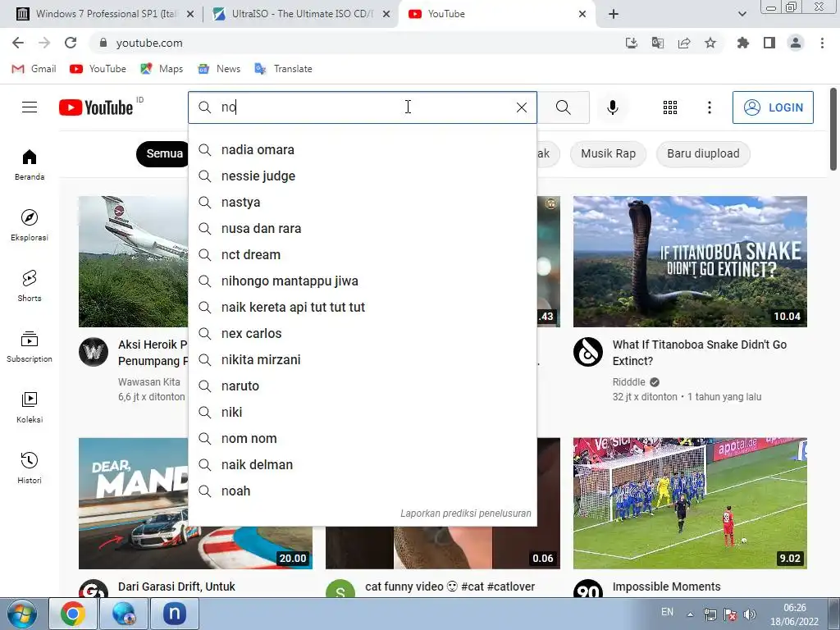The image size is (840, 630).
Task: Choose suggestion 'naik delman'
Action: tap(363, 464)
